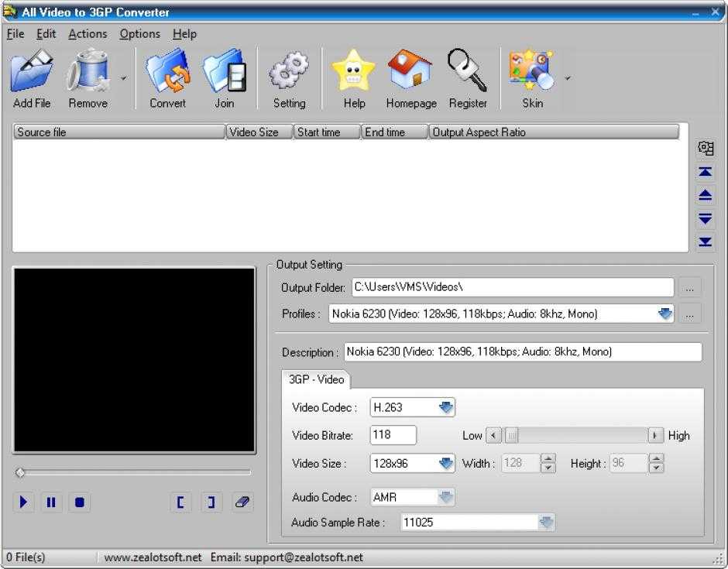Image resolution: width=728 pixels, height=569 pixels.
Task: Decrease Height with the down stepper
Action: click(656, 468)
